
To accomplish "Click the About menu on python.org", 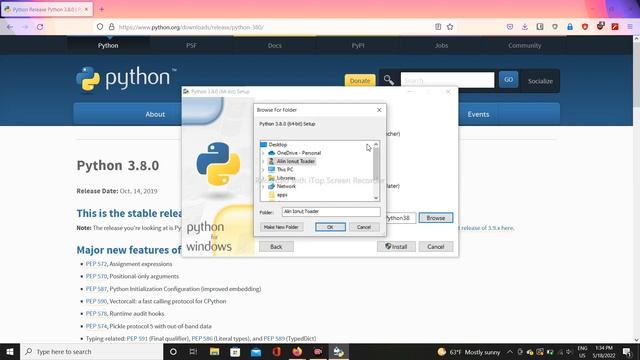I will [x=155, y=114].
